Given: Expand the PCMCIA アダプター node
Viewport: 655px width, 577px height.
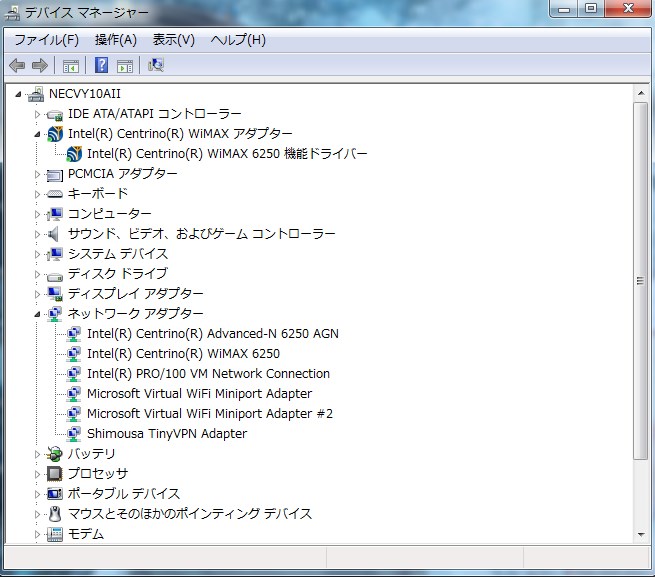Looking at the screenshot, I should coord(37,174).
